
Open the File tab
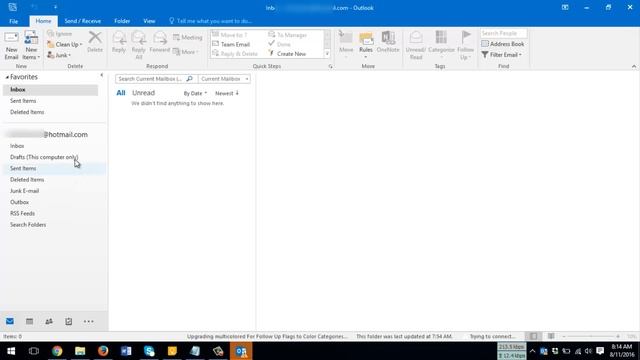click(x=13, y=21)
